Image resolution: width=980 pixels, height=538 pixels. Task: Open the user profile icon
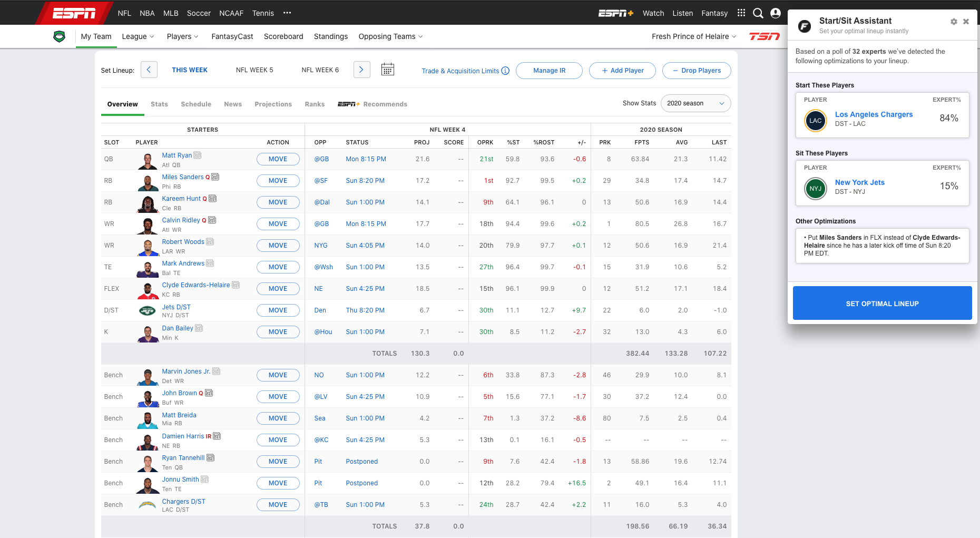pos(776,13)
